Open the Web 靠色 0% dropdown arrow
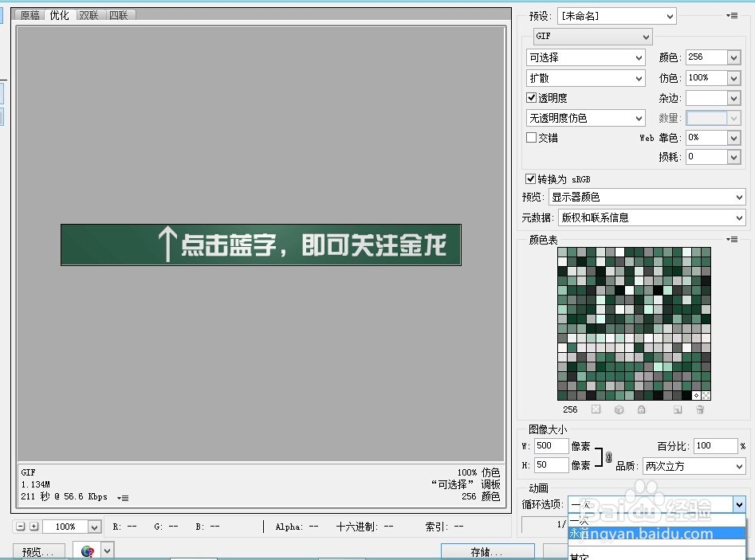755x560 pixels. coord(733,138)
